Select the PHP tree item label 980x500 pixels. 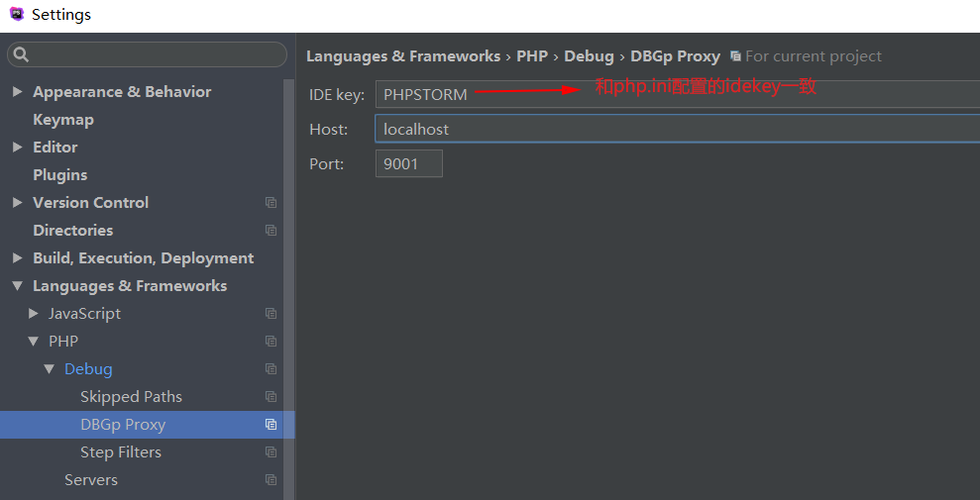[63, 341]
